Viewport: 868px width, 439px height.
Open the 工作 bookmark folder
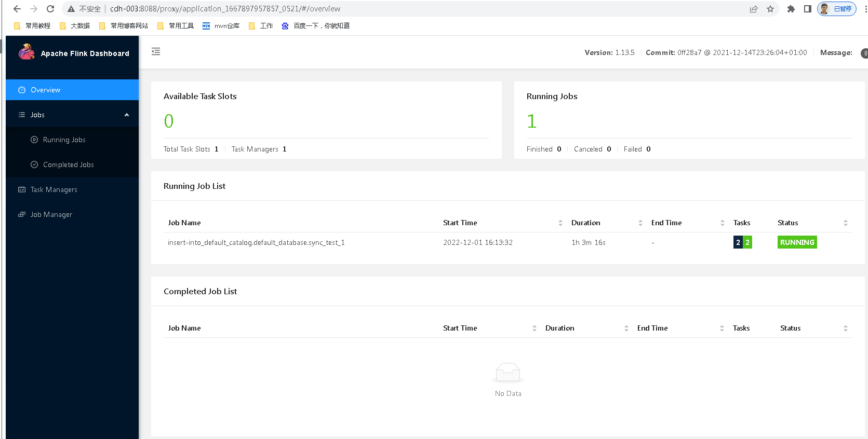coord(261,25)
